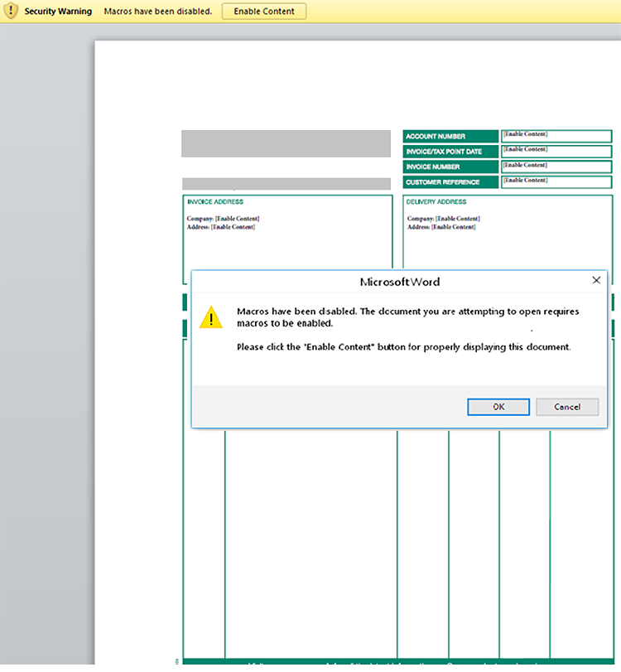Image resolution: width=621 pixels, height=672 pixels.
Task: Click the INVOICE ADDRESS heading
Action: (x=215, y=202)
